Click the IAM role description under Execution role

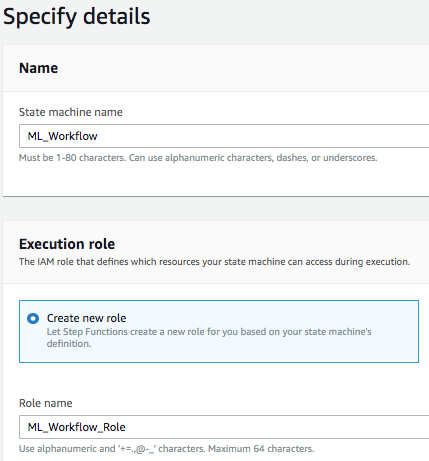(x=214, y=262)
